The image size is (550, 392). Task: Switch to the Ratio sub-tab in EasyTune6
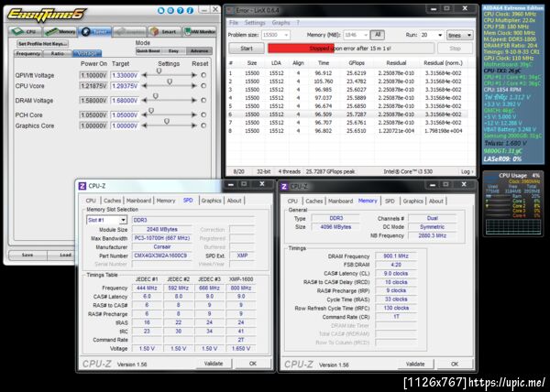pos(58,54)
